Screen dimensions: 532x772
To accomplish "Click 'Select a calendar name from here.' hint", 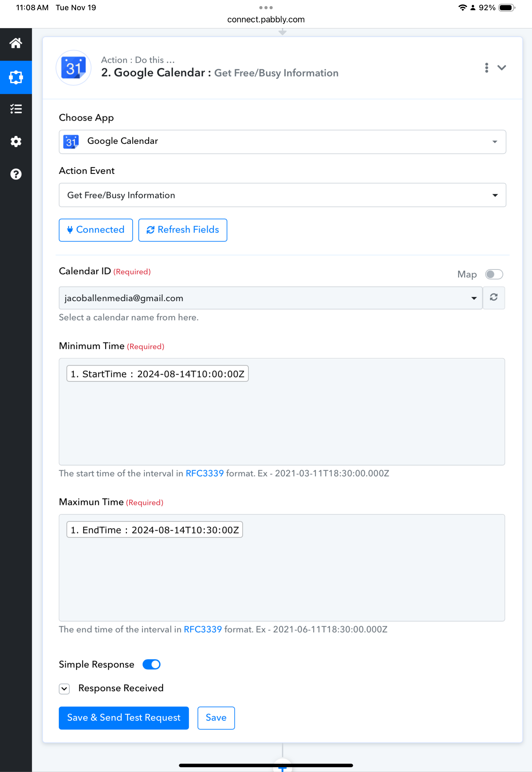I will coord(129,317).
